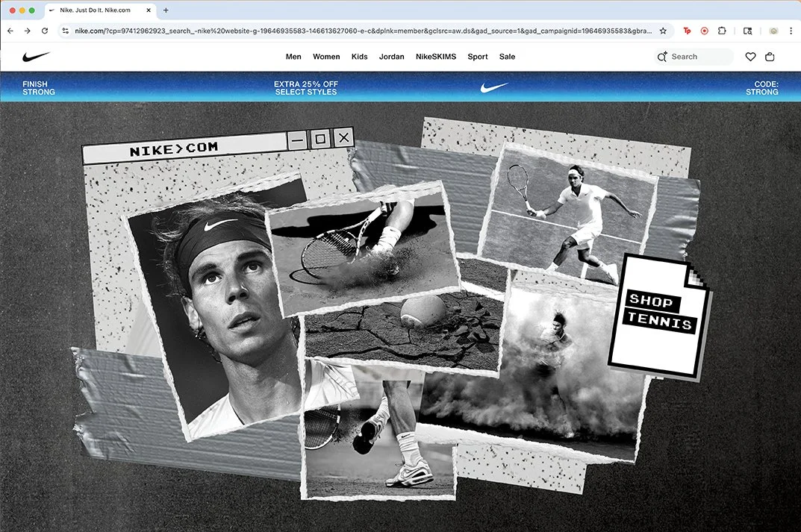This screenshot has height=532, width=801.
Task: Select the Men navigation item
Action: pos(293,56)
